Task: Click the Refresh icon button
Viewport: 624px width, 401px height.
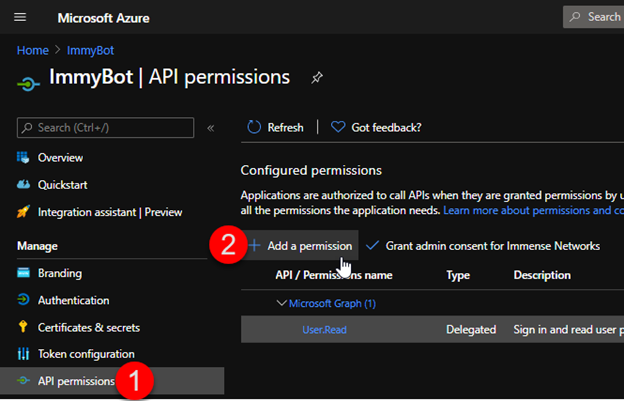Action: pyautogui.click(x=254, y=127)
